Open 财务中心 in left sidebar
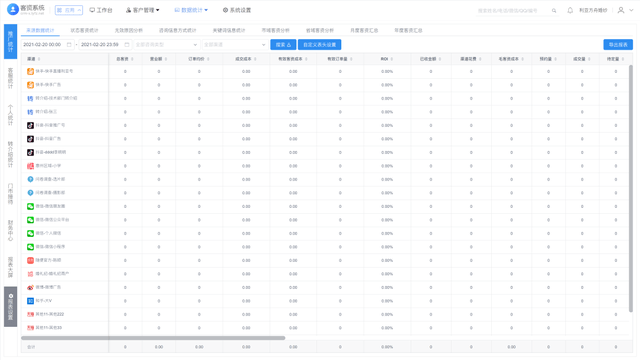The image size is (640, 360). [11, 230]
